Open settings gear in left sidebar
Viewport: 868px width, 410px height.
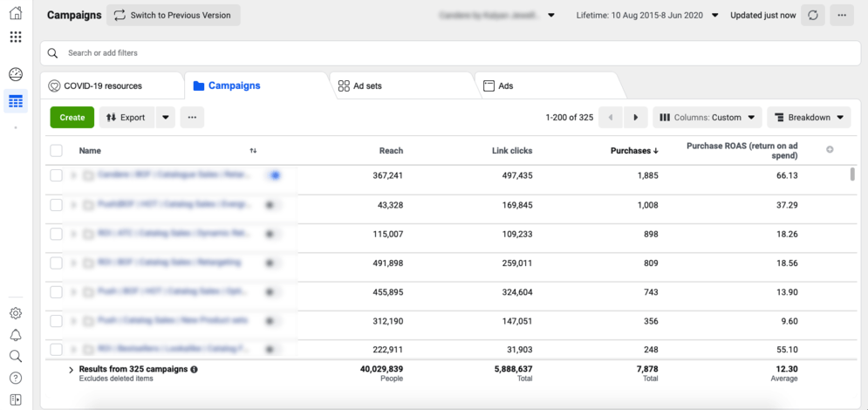15,313
